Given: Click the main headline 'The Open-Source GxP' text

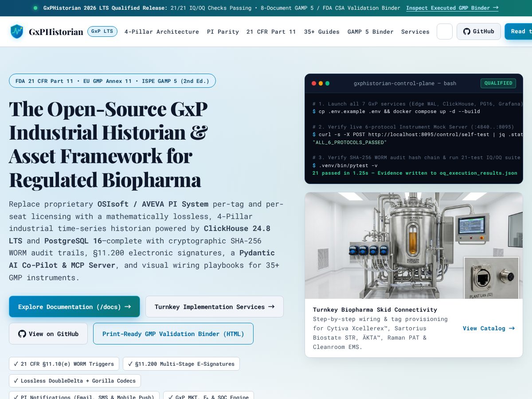Looking at the screenshot, I should click(108, 109).
